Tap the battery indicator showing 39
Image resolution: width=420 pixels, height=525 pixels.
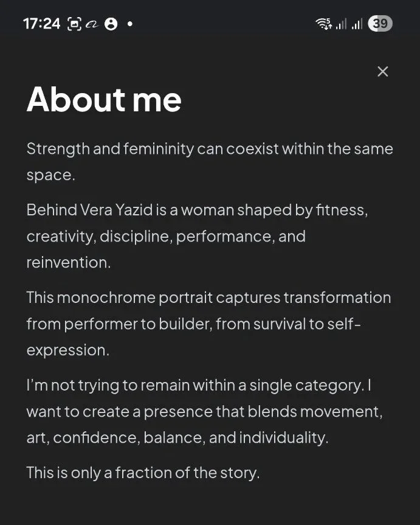(x=380, y=24)
